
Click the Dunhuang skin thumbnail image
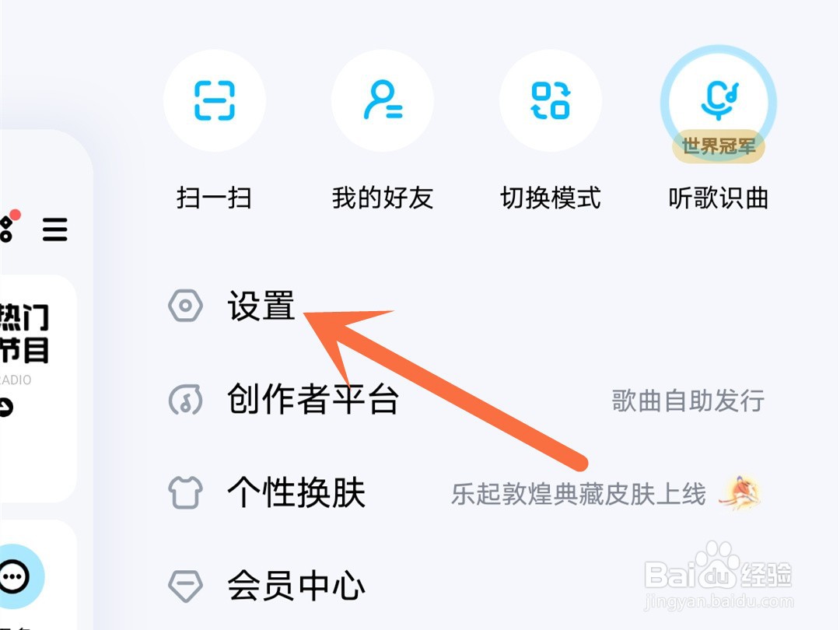pyautogui.click(x=740, y=492)
